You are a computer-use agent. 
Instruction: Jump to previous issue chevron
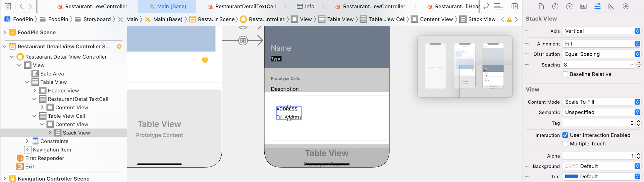pos(502,19)
